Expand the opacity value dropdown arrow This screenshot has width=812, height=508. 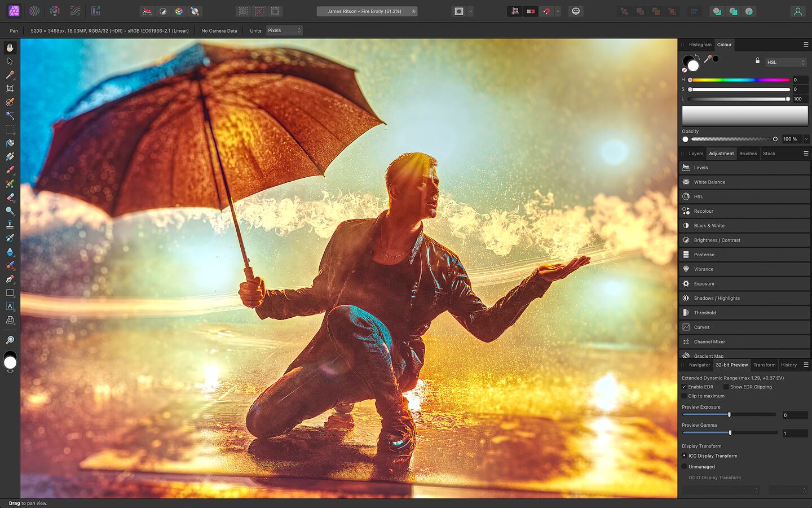click(x=806, y=139)
